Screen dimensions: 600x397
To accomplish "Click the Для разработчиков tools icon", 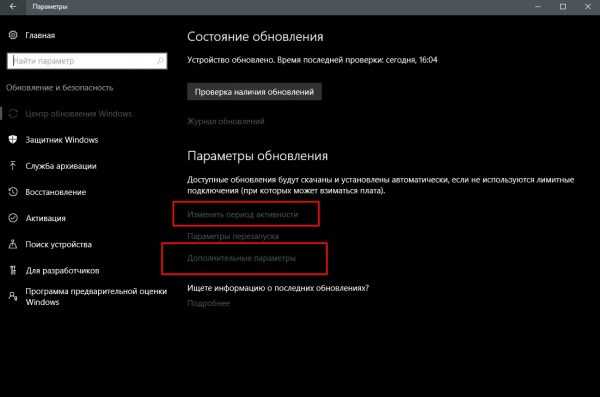I will click(x=13, y=270).
